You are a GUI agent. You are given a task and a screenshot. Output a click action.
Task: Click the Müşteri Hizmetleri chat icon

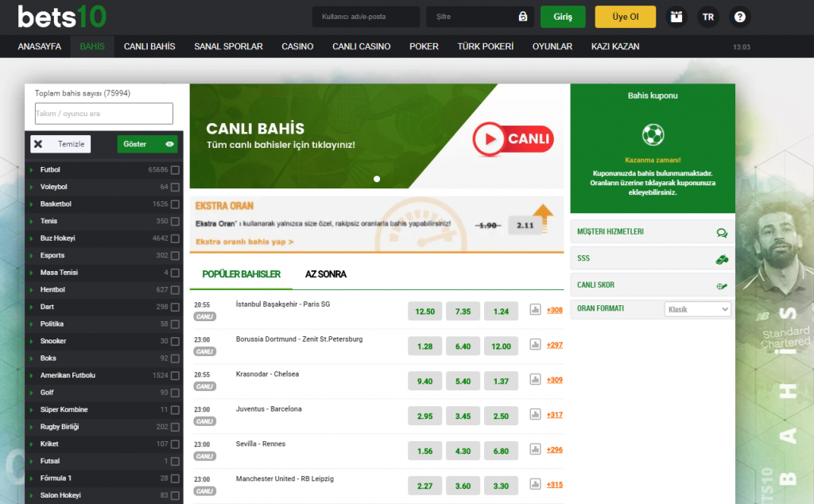(x=722, y=233)
